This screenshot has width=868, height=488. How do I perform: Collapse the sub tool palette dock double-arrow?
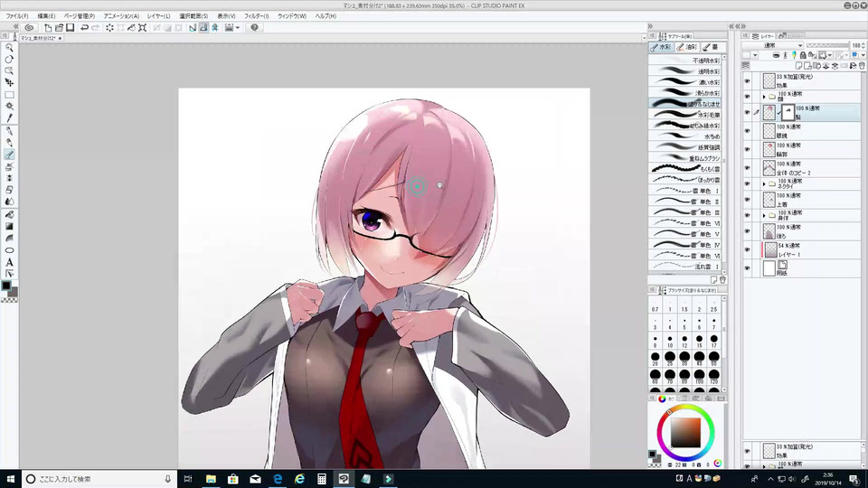pyautogui.click(x=650, y=26)
